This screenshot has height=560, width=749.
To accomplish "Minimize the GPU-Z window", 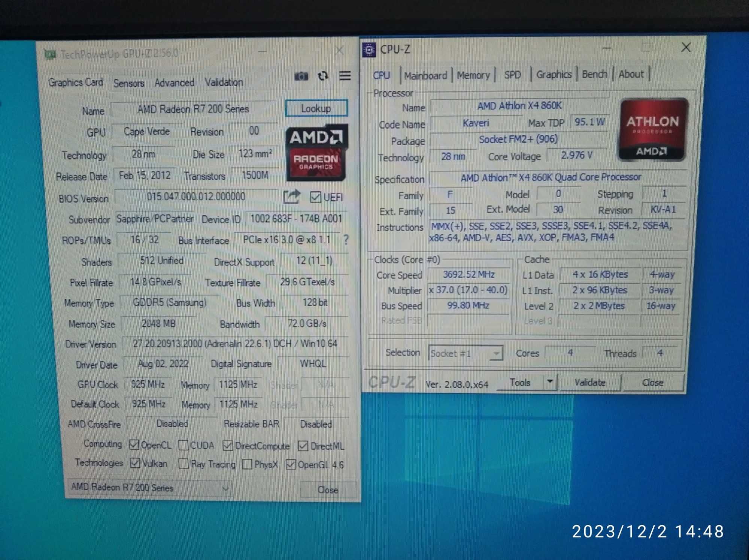I will (x=263, y=51).
